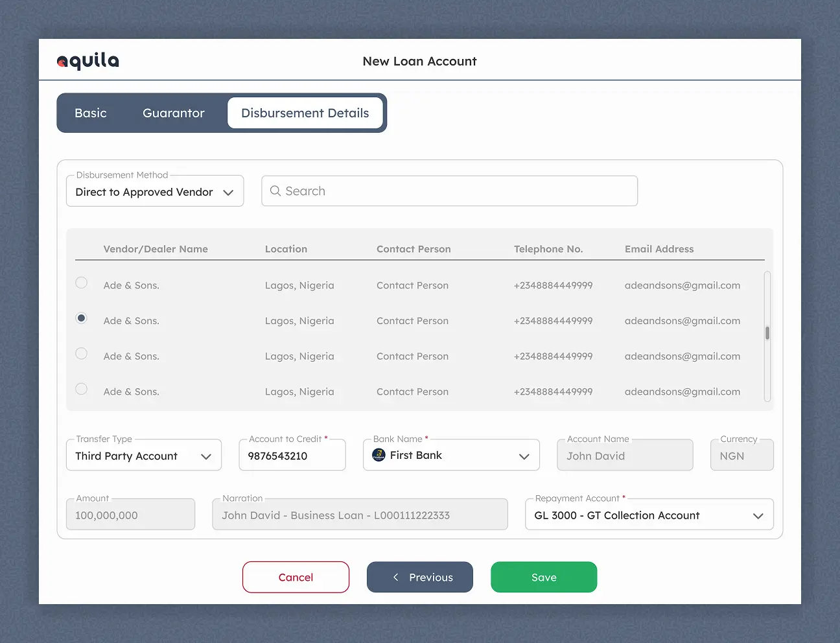Open the Bank Name dropdown
This screenshot has height=643, width=840.
click(x=451, y=455)
